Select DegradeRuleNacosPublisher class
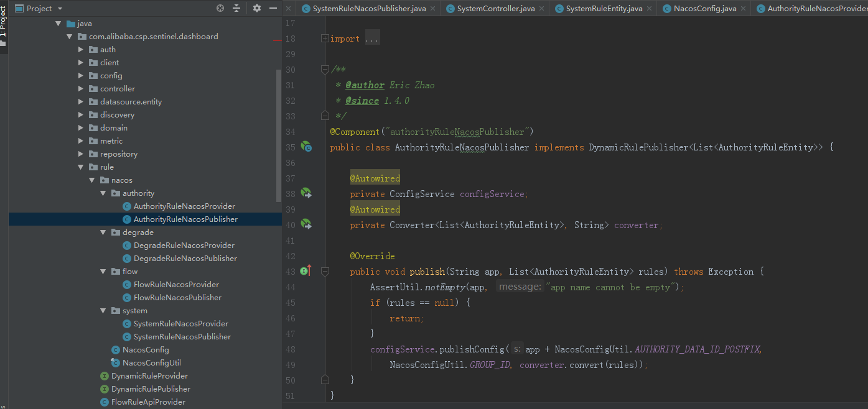The height and width of the screenshot is (409, 868). [185, 259]
